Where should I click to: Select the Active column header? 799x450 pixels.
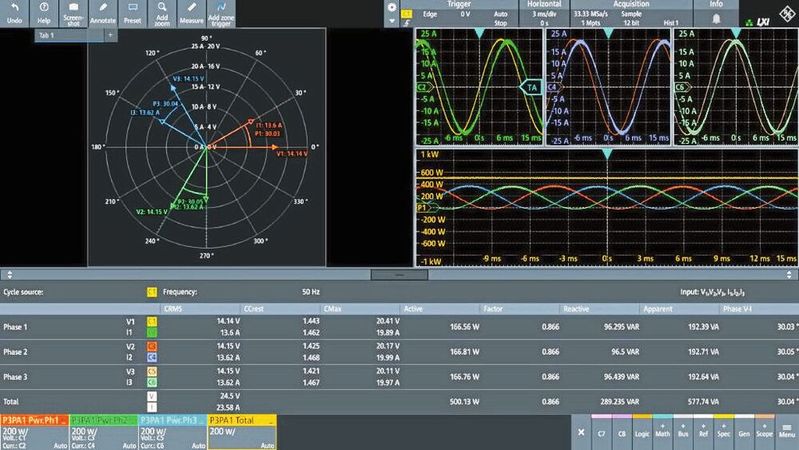(441, 309)
